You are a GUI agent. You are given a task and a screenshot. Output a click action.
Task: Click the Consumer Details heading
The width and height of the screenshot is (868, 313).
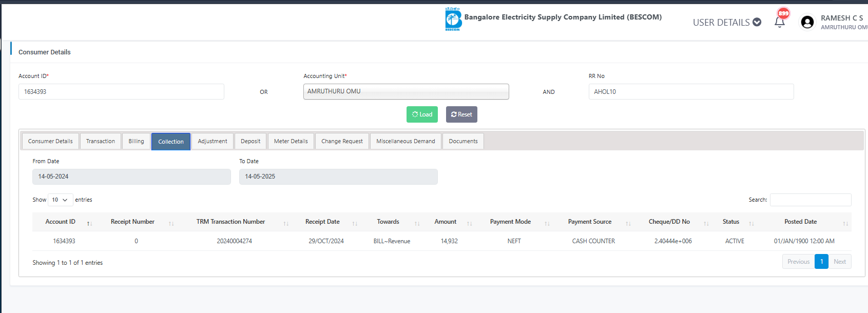coord(45,52)
